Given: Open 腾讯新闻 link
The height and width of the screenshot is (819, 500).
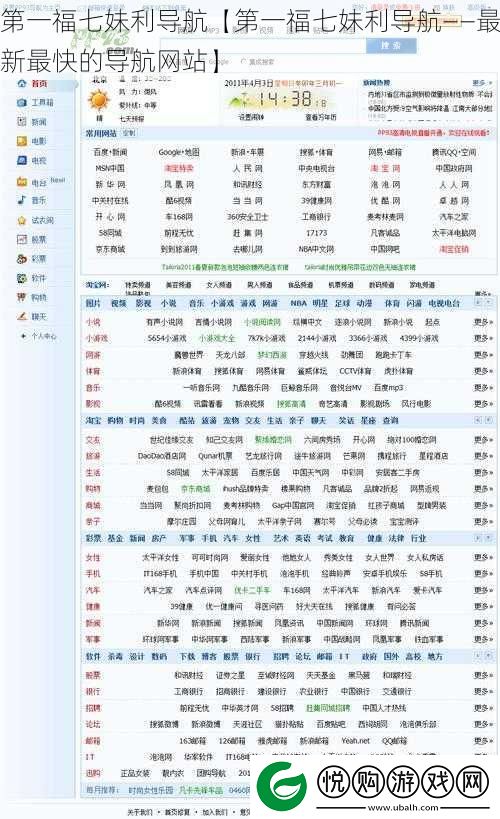Looking at the screenshot, I should point(414,623).
